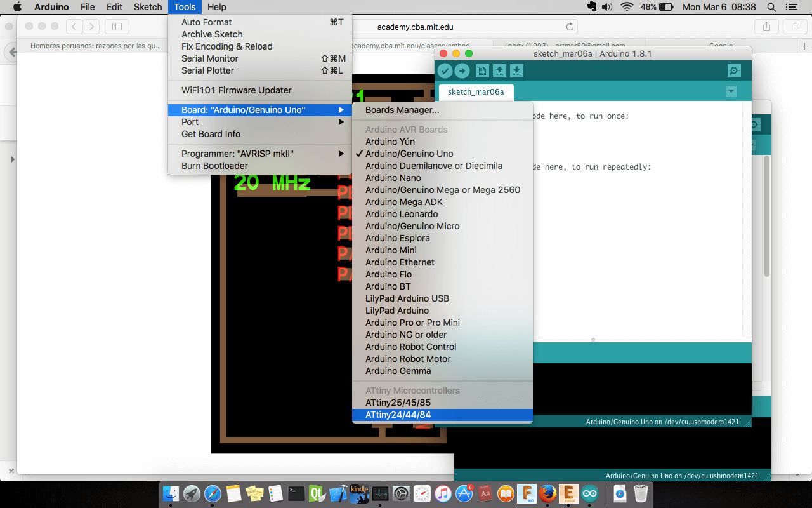Open System Preferences from the dock
Screen dimensions: 812x508
(x=401, y=493)
